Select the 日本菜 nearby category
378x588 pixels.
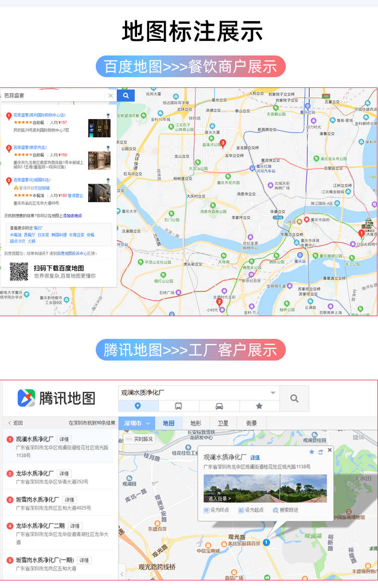point(43,235)
